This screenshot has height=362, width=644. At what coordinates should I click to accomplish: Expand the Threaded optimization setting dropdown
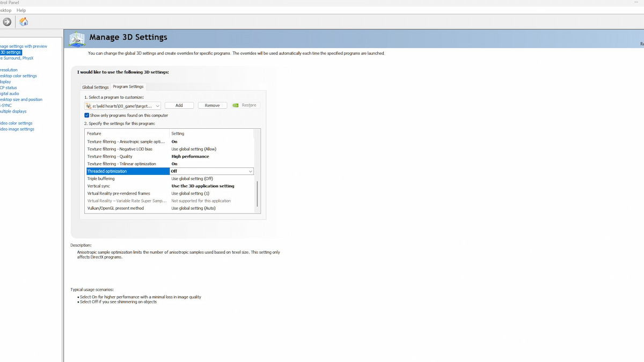pyautogui.click(x=250, y=171)
